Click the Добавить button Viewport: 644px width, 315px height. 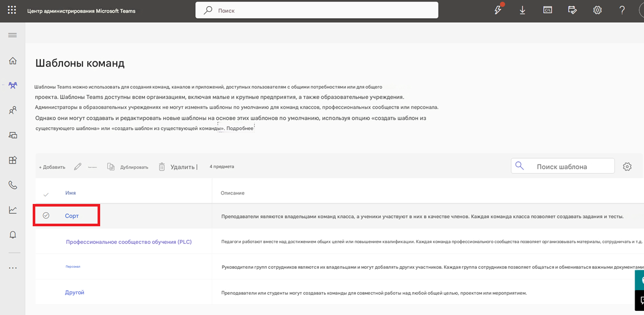[52, 167]
